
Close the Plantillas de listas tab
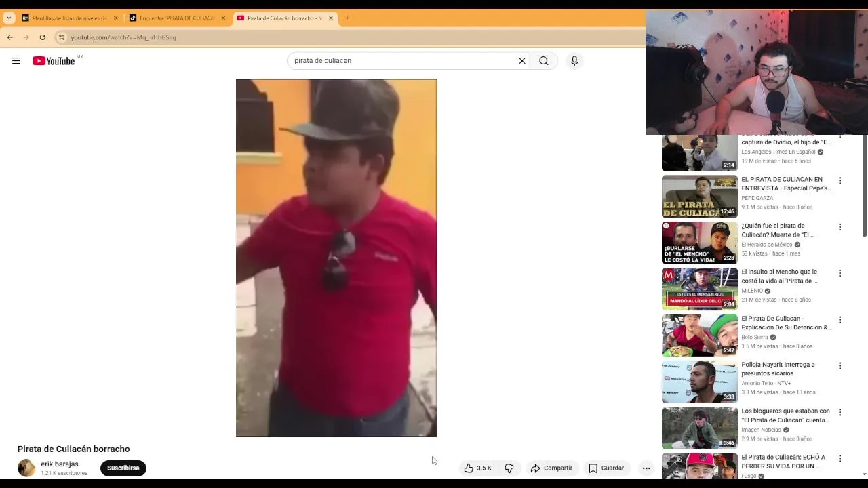pos(116,18)
